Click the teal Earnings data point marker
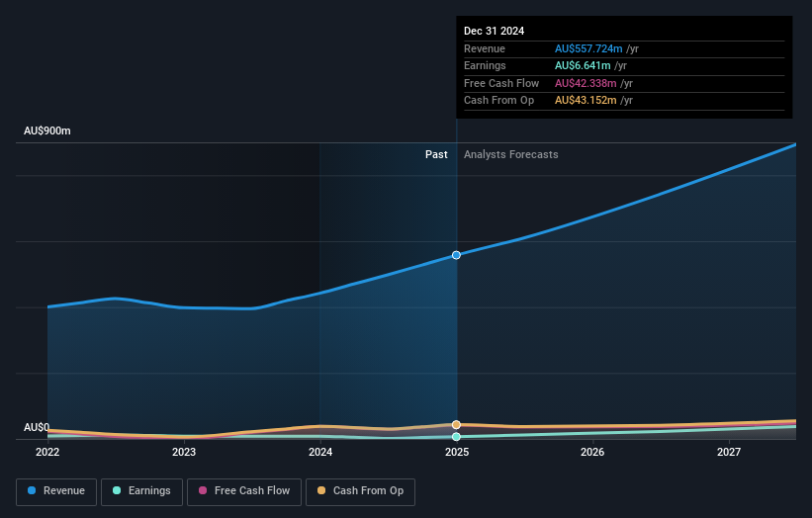 pyautogui.click(x=456, y=437)
